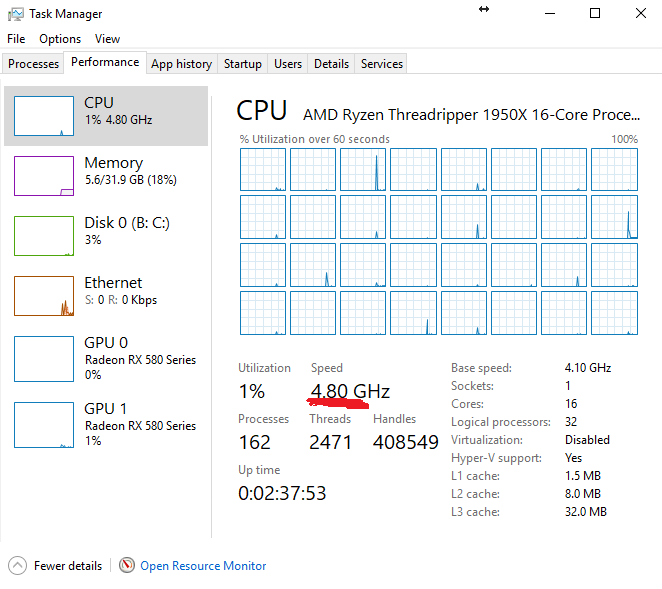Click the Fewer details label
Viewport: 662px width, 589px height.
point(68,566)
